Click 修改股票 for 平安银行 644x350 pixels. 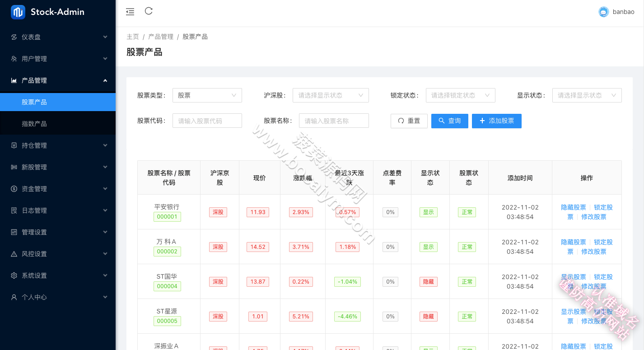594,217
